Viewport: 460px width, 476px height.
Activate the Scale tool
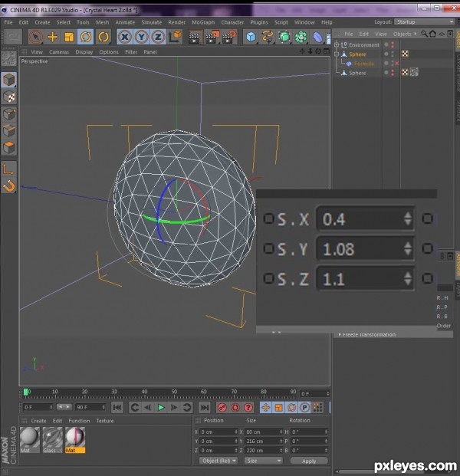click(x=69, y=37)
